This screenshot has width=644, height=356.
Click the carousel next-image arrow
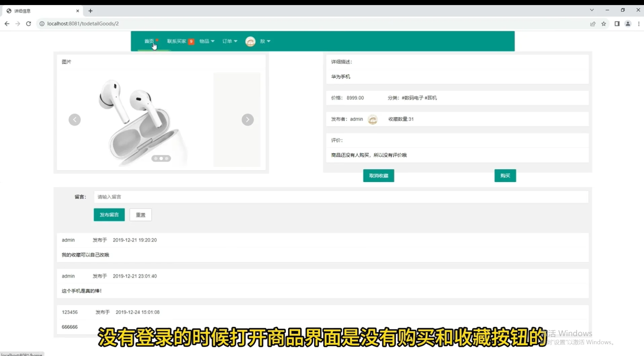point(248,119)
